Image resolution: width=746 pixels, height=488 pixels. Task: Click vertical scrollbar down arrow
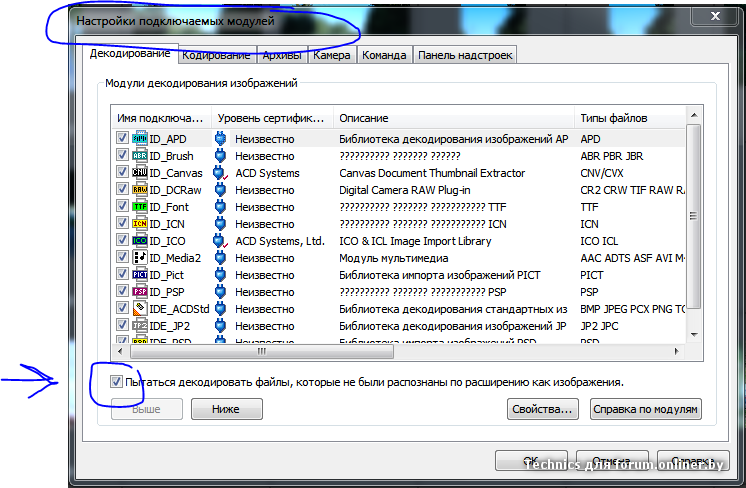tap(694, 334)
